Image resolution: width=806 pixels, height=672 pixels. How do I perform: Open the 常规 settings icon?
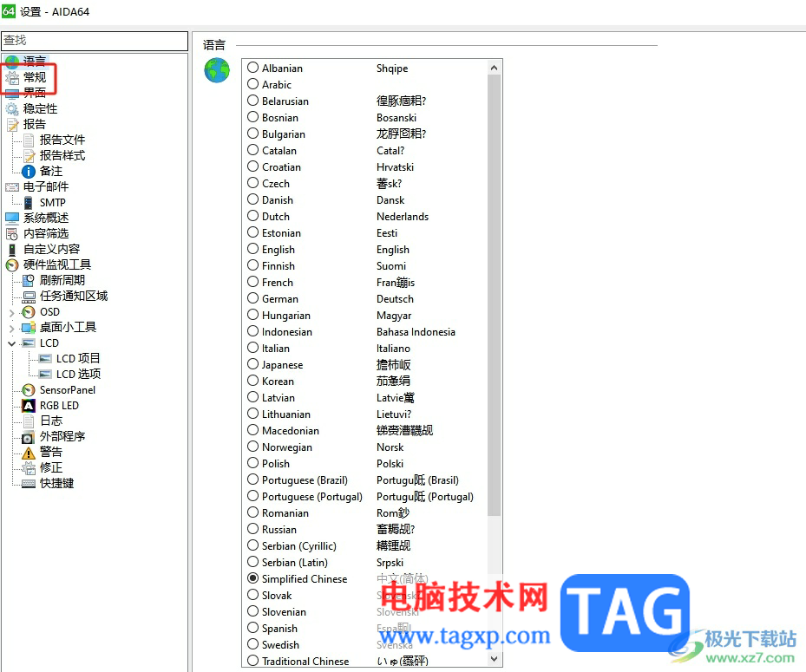(x=12, y=77)
